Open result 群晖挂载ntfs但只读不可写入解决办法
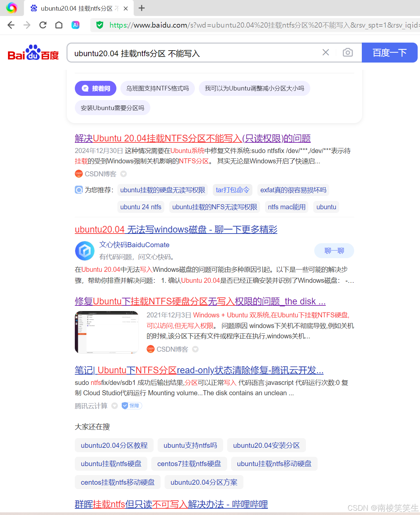 coord(171,504)
